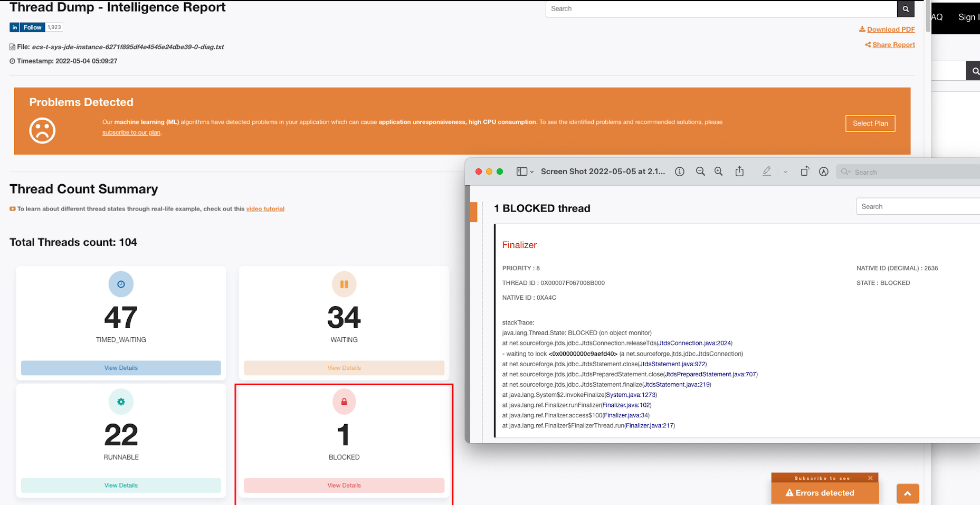Open the Preview search options magnifier dropdown
This screenshot has height=505, width=980.
click(x=846, y=172)
